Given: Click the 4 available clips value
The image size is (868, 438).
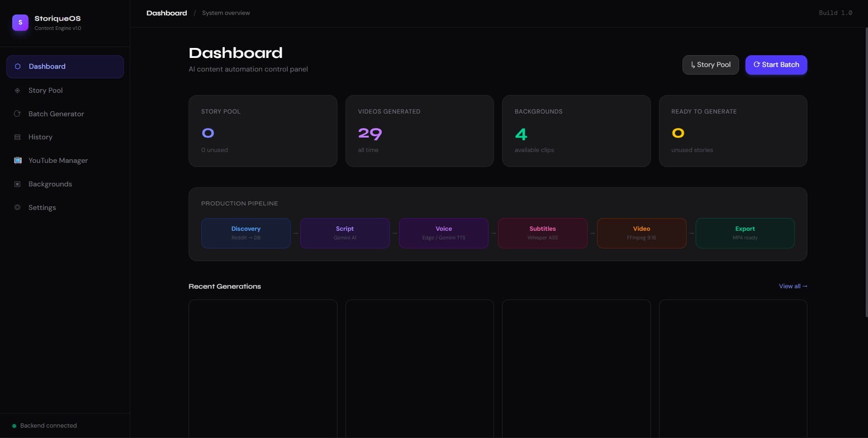Looking at the screenshot, I should click(x=521, y=134).
